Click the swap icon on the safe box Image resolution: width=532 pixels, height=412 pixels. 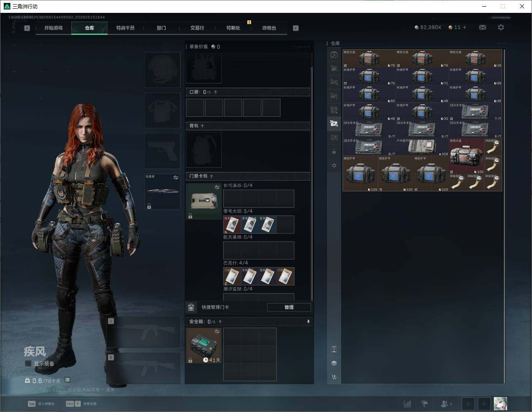(217, 331)
